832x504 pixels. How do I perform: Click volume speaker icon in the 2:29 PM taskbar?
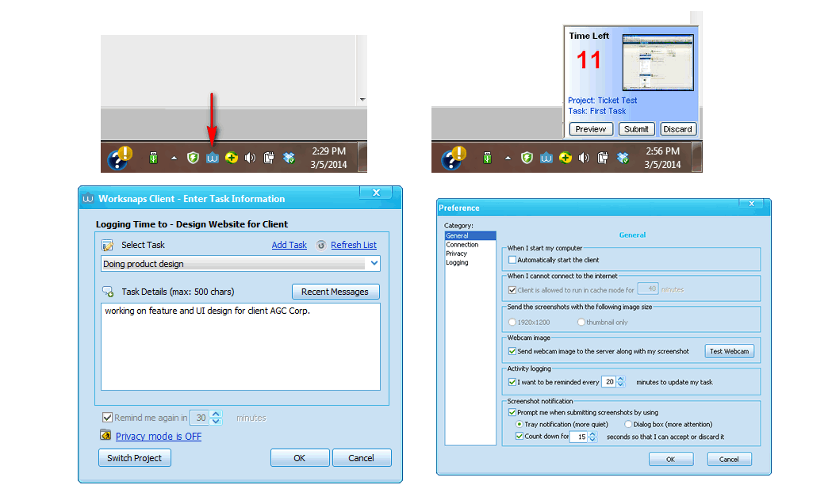(250, 158)
